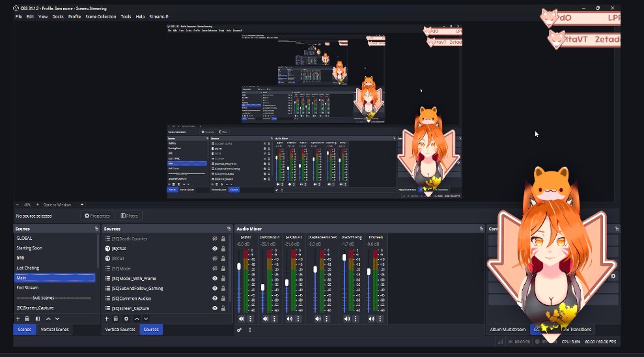Toggle lock on [B]Chat source
644x357 pixels.
pyautogui.click(x=223, y=249)
